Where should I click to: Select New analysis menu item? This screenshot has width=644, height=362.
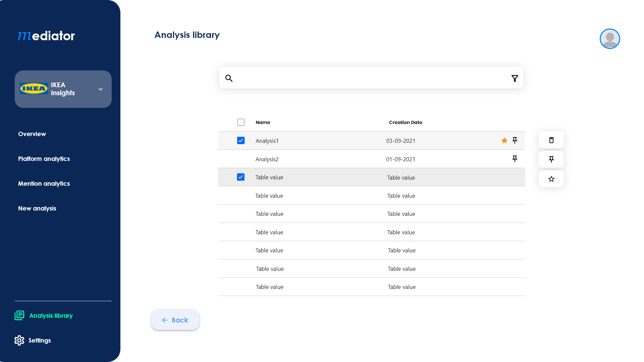pyautogui.click(x=37, y=208)
